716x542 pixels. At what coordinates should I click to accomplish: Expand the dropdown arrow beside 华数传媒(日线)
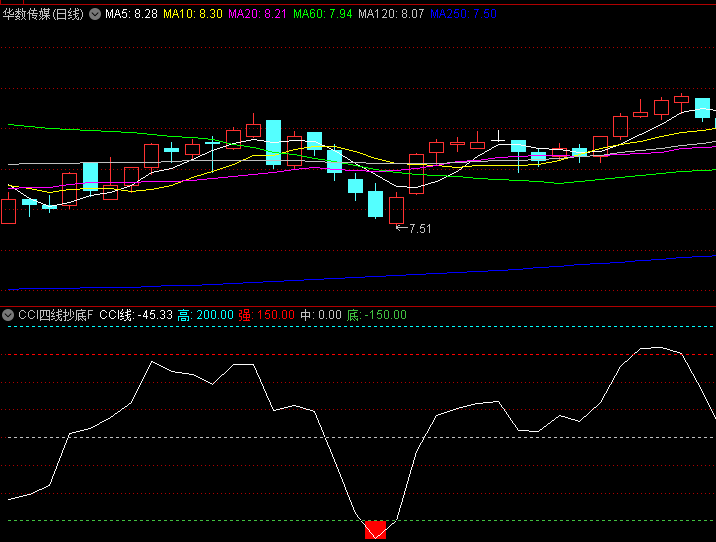click(x=95, y=15)
